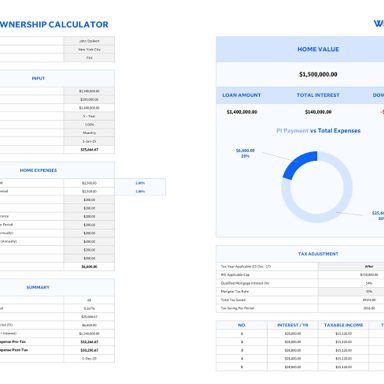Click the '$1,500,000.00' home value
Screen dimensions: 384x384
[x=318, y=74]
